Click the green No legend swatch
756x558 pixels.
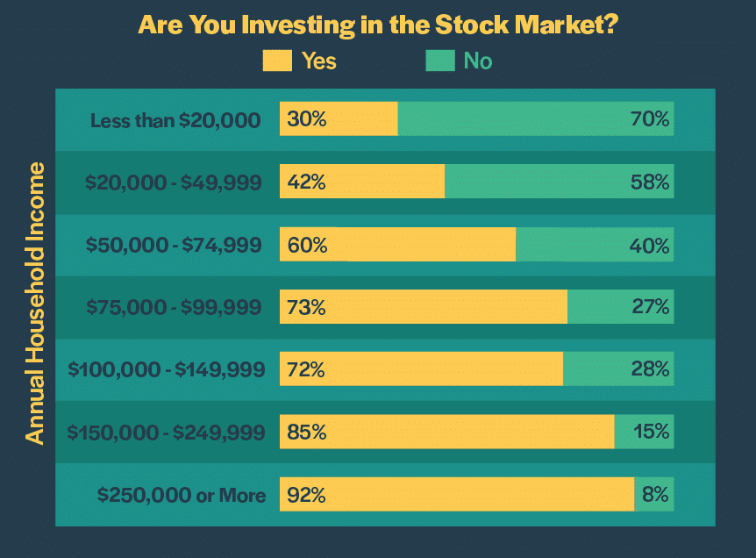tap(439, 61)
